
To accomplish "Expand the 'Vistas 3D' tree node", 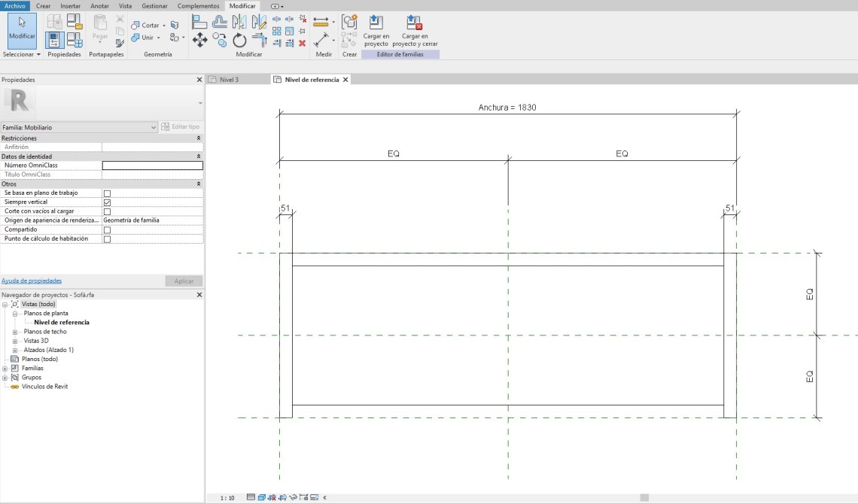I will click(14, 341).
